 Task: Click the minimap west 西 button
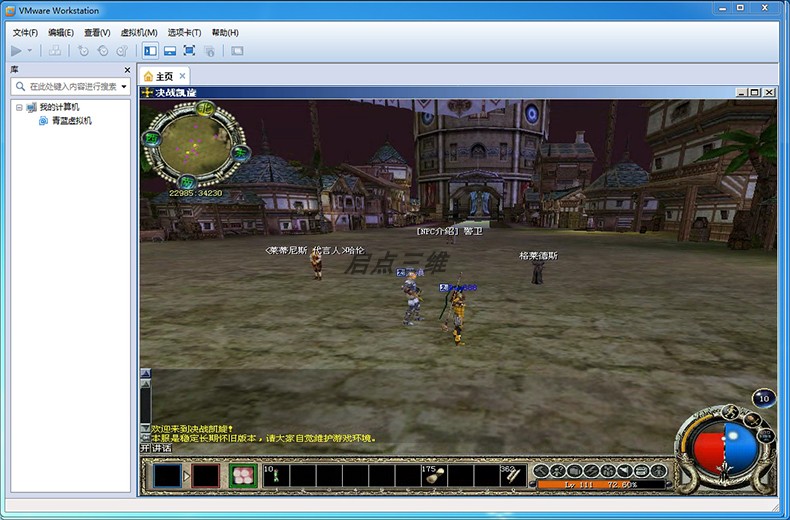pos(151,138)
